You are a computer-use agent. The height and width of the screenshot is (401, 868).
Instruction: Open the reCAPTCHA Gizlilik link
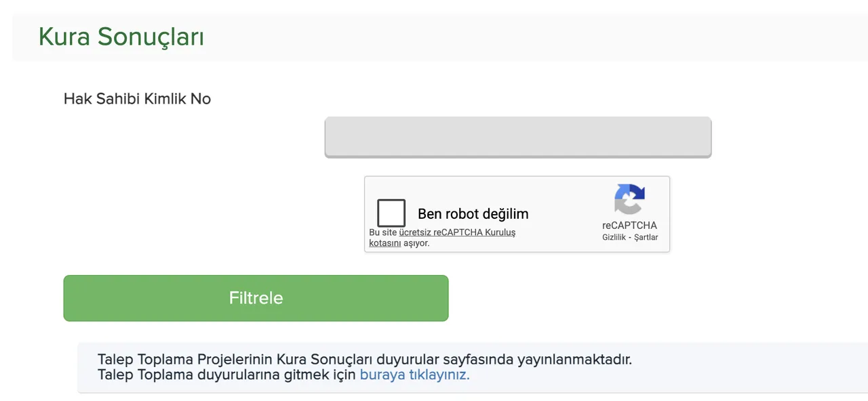[614, 237]
